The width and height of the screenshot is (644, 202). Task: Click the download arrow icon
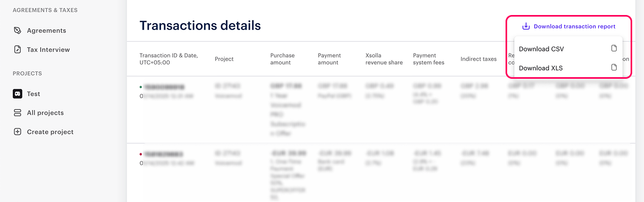tap(526, 26)
